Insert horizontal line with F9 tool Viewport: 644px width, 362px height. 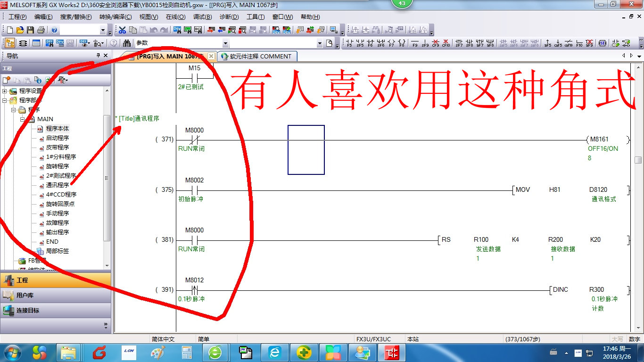[x=415, y=43]
